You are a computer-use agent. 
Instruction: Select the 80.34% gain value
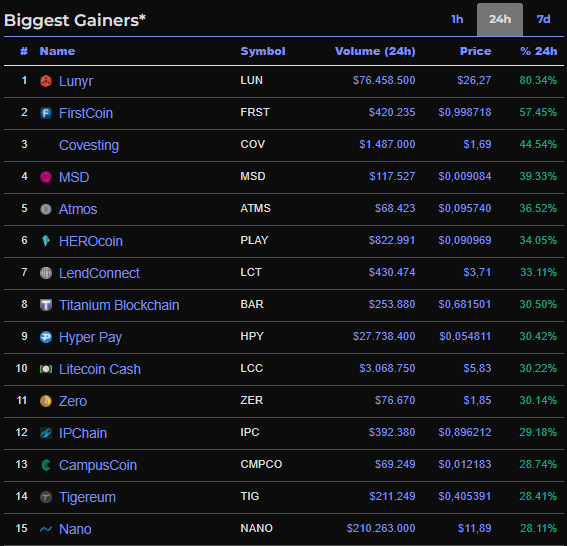coord(538,80)
